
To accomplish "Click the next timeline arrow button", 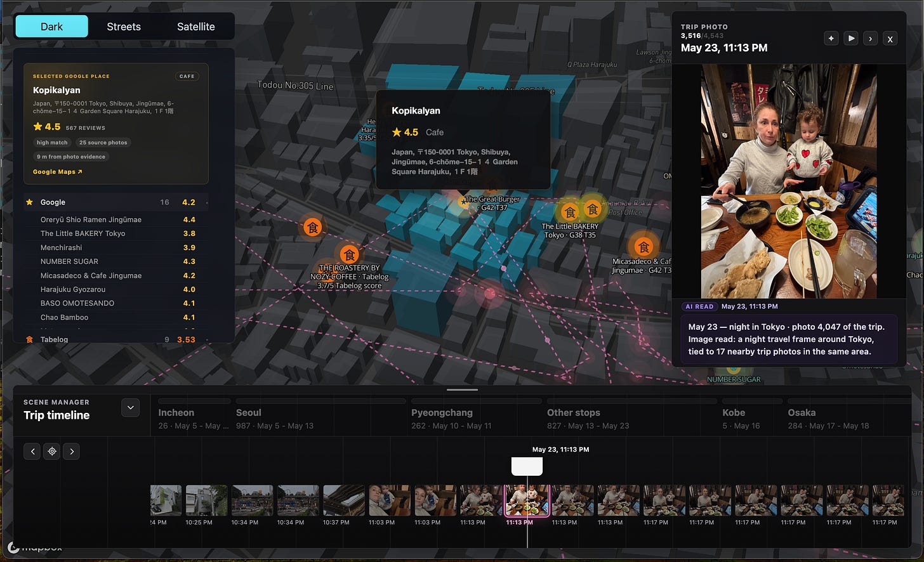I will click(x=72, y=452).
